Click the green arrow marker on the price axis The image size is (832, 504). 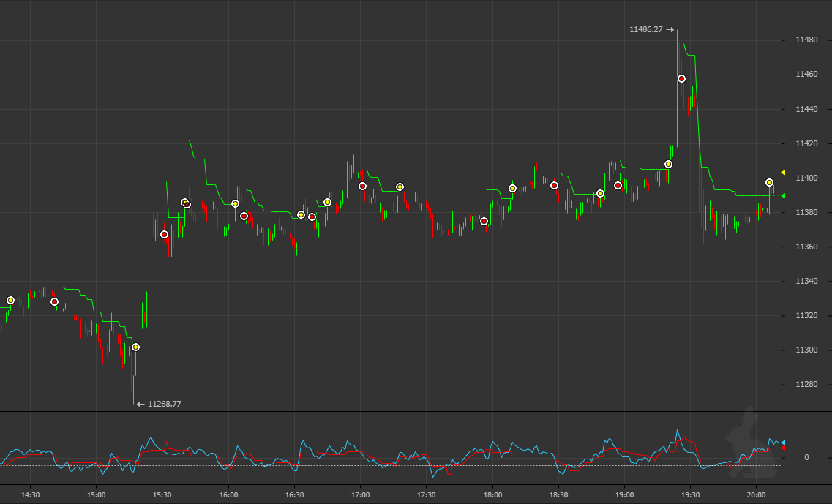[x=783, y=196]
